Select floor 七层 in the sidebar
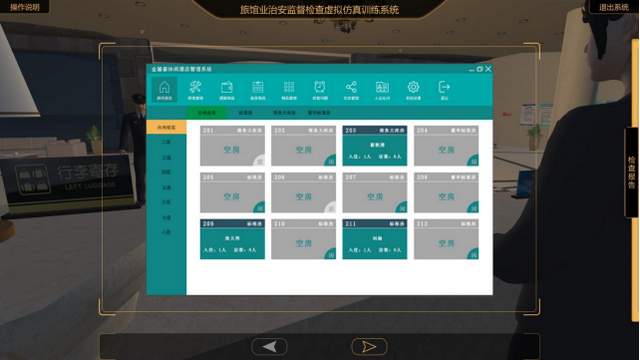 [166, 218]
